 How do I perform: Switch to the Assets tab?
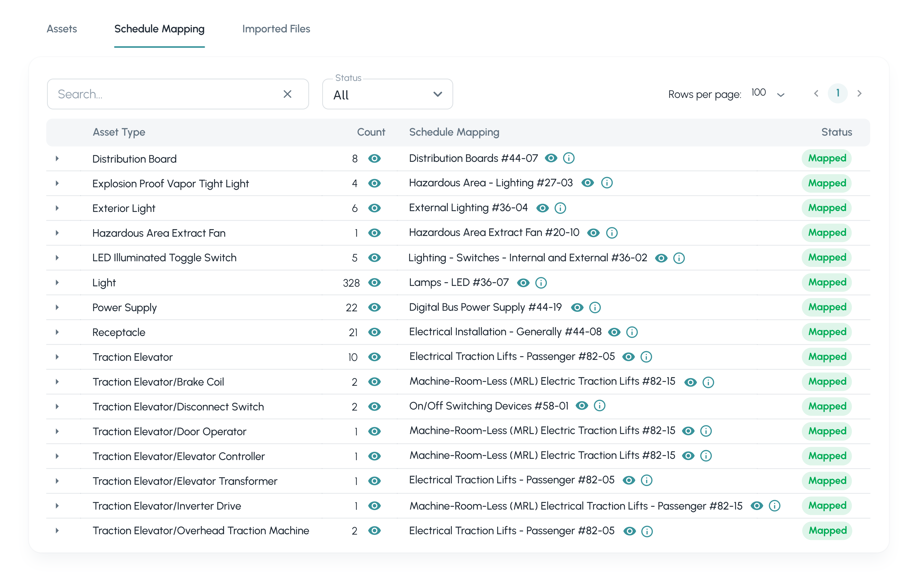(62, 29)
